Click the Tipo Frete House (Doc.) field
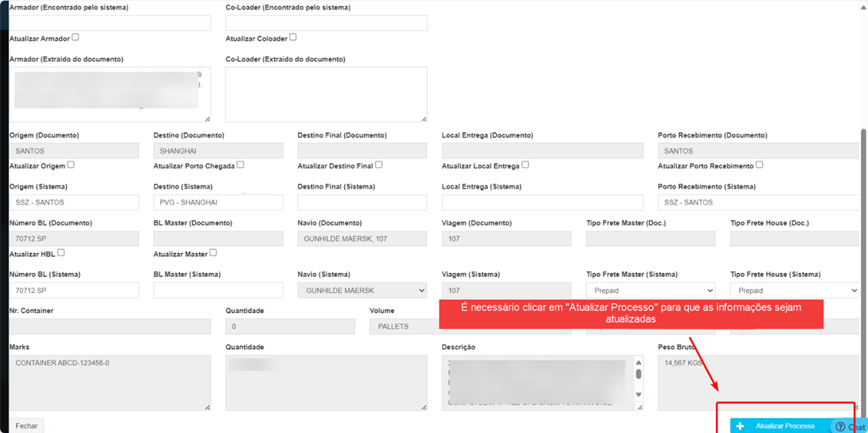The width and height of the screenshot is (868, 433). coord(795,239)
